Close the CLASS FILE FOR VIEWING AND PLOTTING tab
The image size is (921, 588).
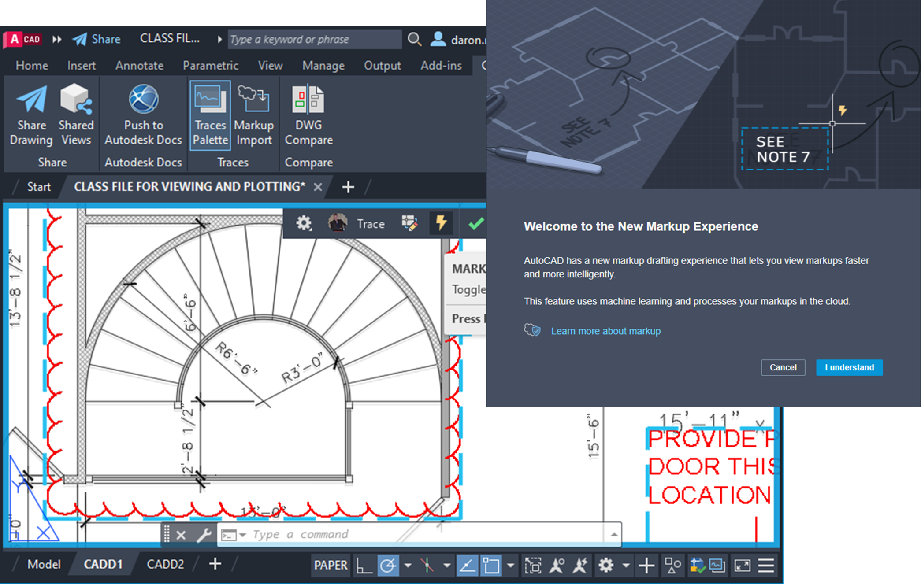tap(318, 187)
